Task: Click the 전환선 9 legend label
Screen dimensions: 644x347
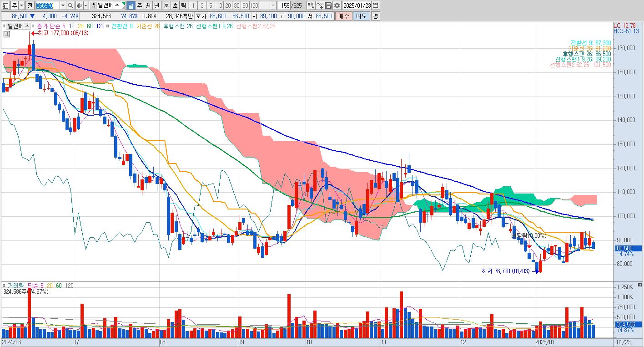Action: [x=122, y=26]
